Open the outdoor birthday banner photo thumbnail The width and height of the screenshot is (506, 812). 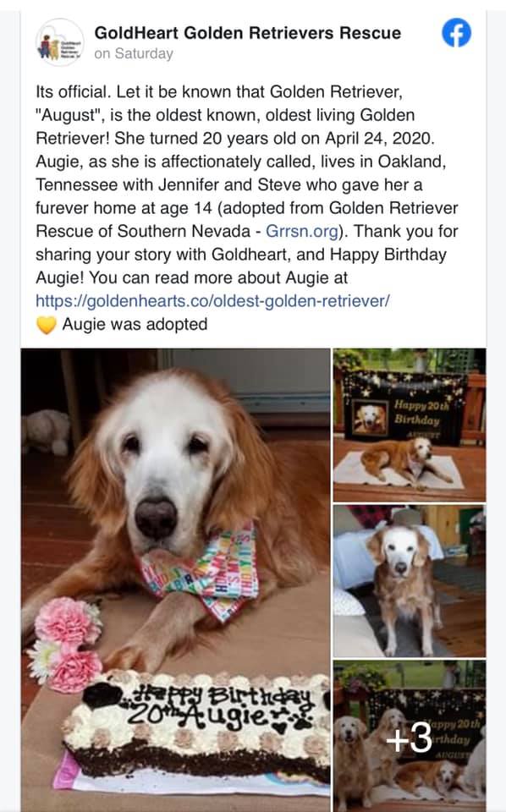[x=410, y=425]
